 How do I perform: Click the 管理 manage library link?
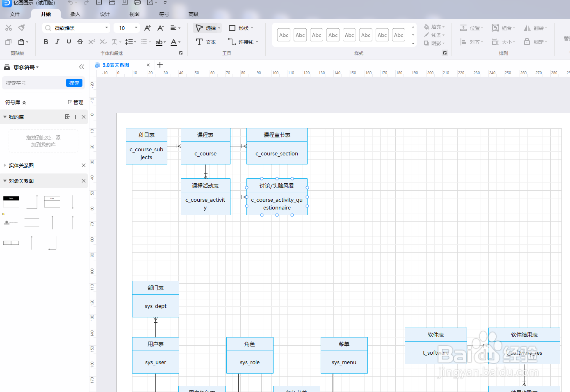pos(75,102)
